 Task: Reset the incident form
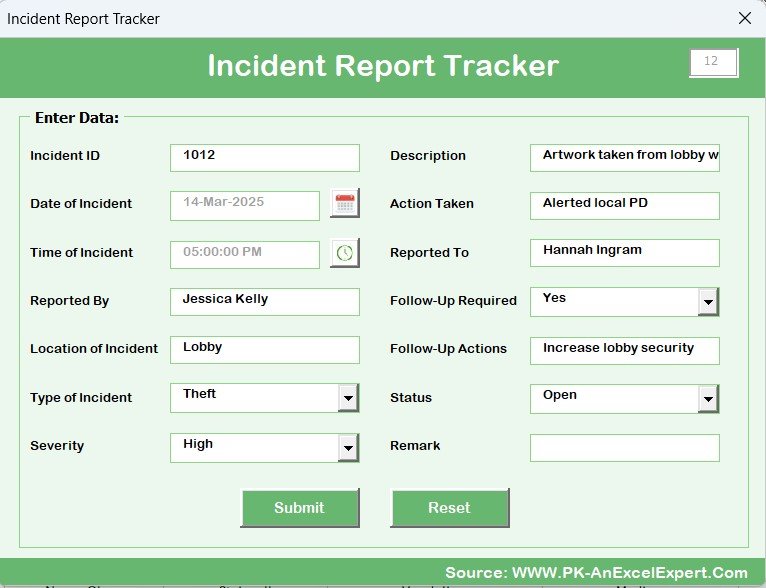[x=450, y=508]
